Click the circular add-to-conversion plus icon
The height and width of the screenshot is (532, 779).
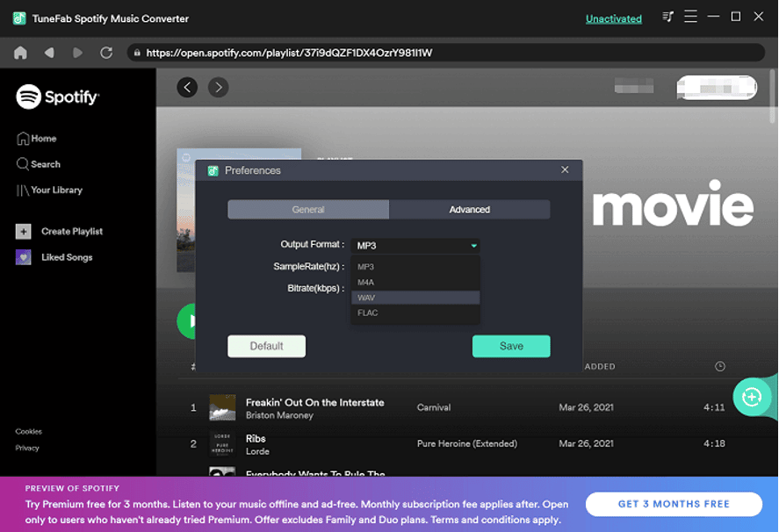coord(752,397)
